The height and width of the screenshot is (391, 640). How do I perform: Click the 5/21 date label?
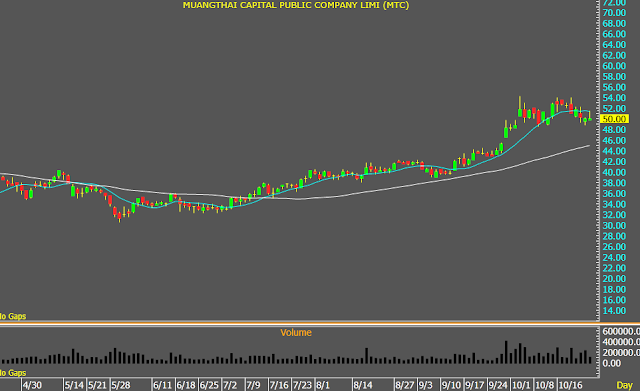[x=97, y=385]
